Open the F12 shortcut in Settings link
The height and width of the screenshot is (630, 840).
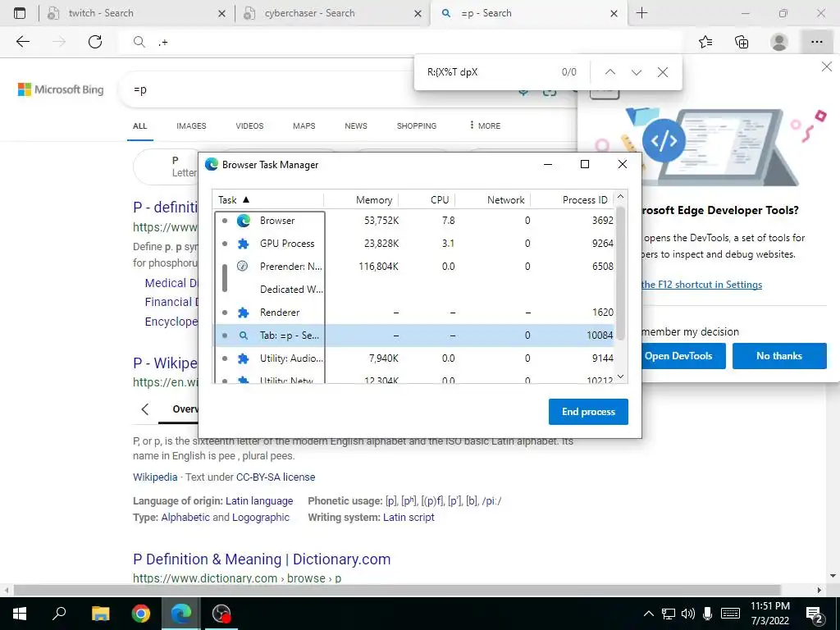point(701,285)
